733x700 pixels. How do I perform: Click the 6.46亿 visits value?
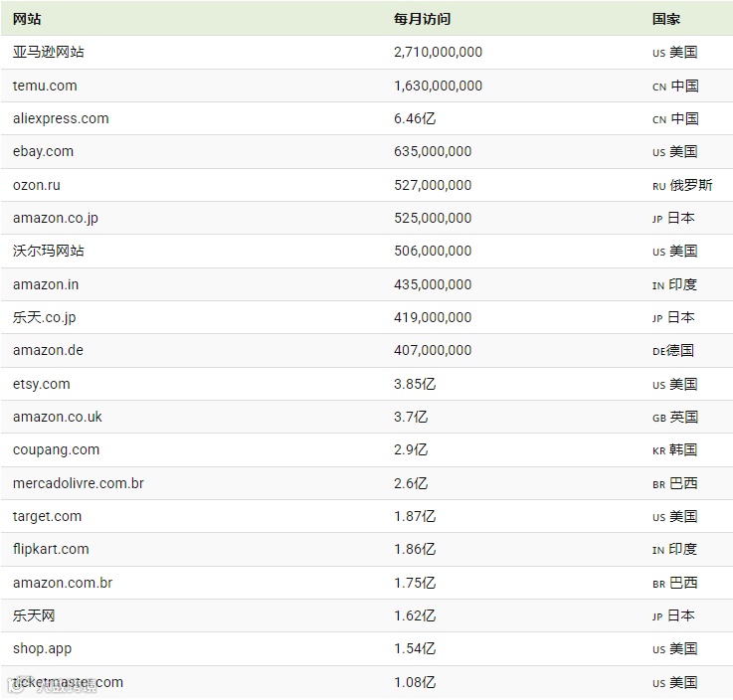(x=415, y=118)
